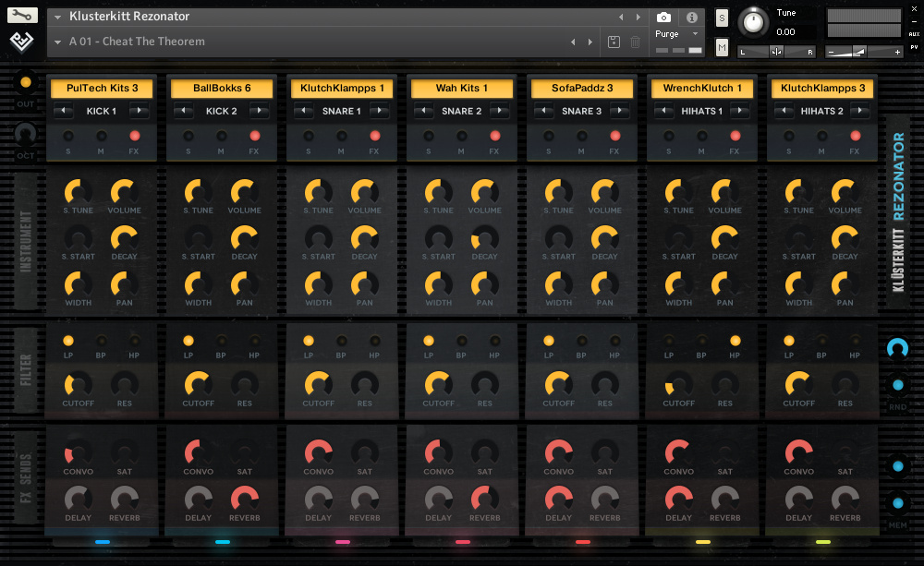Open KlutchKlampps 1 kit selector
Image resolution: width=924 pixels, height=566 pixels.
pos(342,89)
